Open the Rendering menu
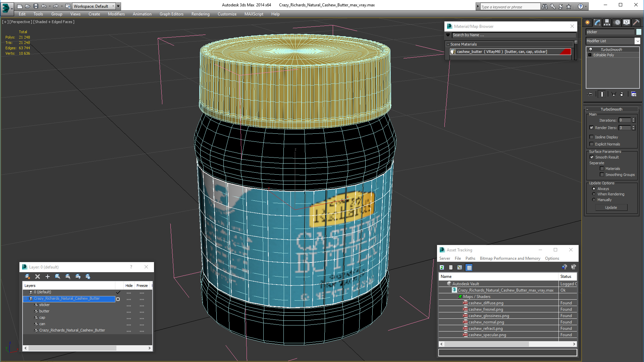Screen dimensions: 644x362 [x=201, y=14]
